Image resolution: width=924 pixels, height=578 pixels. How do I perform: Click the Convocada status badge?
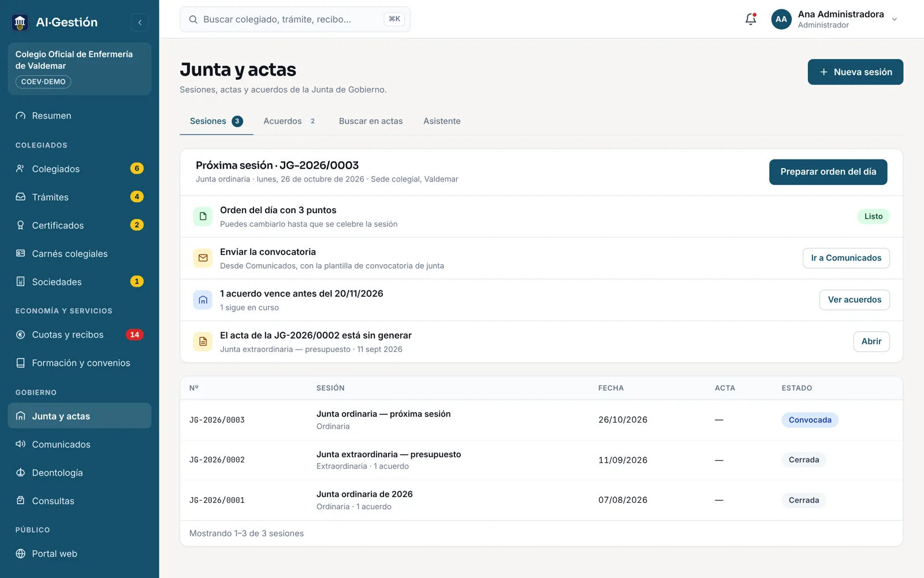(810, 420)
